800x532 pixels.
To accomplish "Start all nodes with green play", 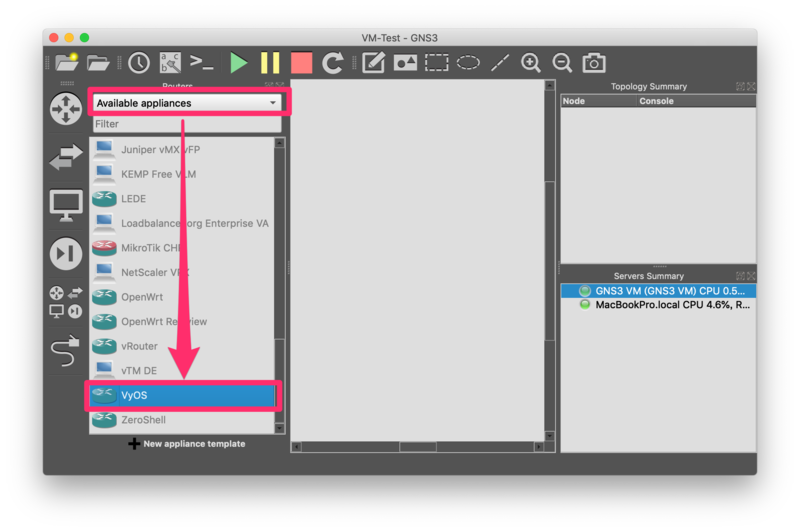I will pos(238,63).
